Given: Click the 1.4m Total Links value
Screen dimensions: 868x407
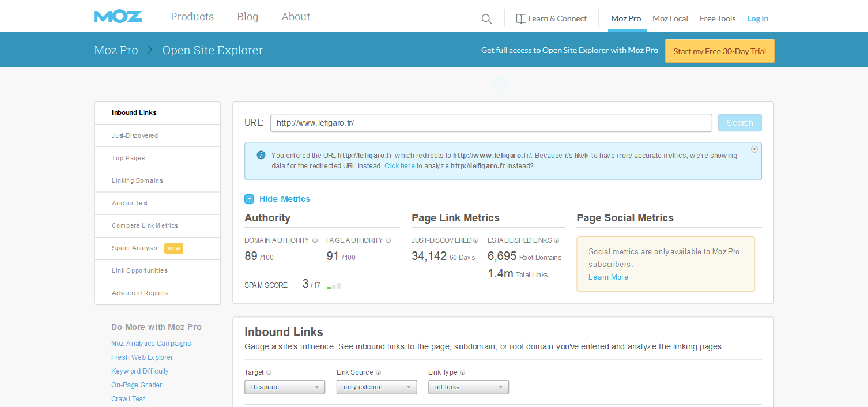Looking at the screenshot, I should point(500,273).
